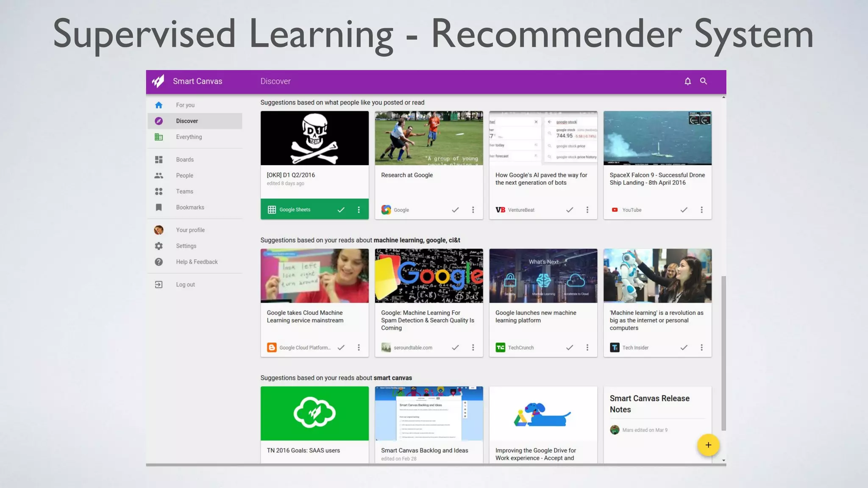Click the scrollbar up arrow

click(x=723, y=97)
